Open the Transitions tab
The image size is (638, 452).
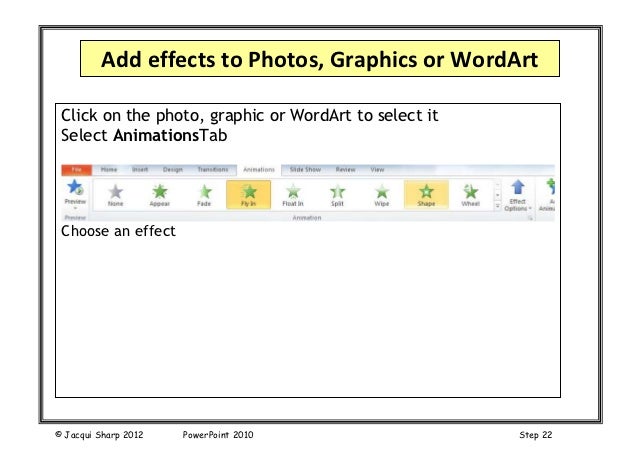coord(213,169)
